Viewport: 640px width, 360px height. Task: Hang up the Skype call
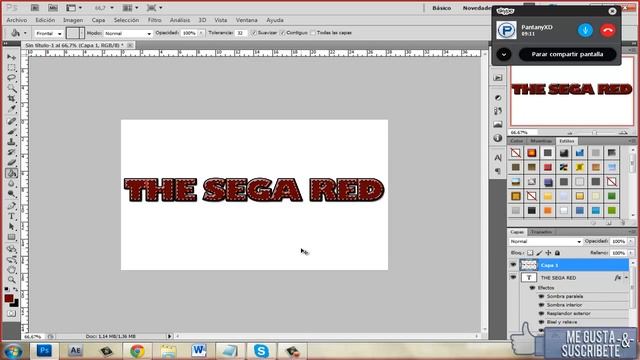pos(608,30)
